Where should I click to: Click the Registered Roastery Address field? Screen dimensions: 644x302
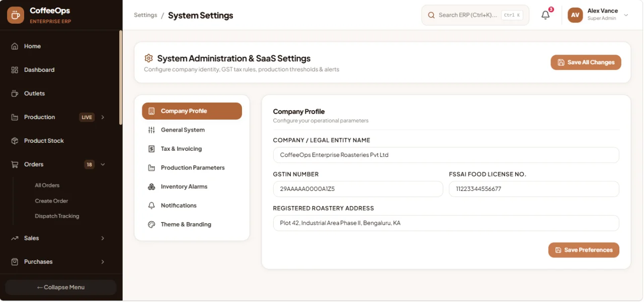click(x=446, y=223)
